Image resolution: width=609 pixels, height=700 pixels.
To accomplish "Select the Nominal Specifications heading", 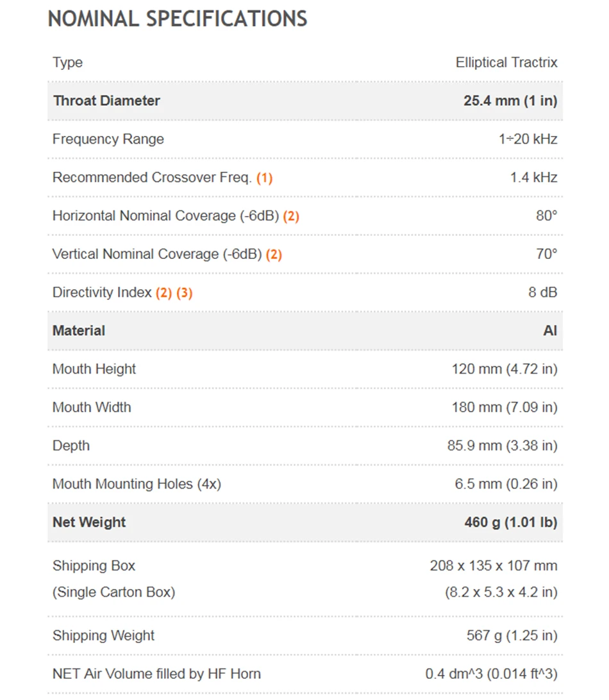I will (178, 19).
